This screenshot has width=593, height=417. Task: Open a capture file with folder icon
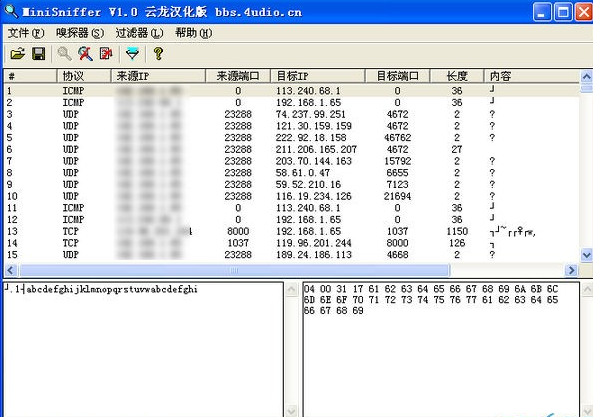(x=17, y=54)
